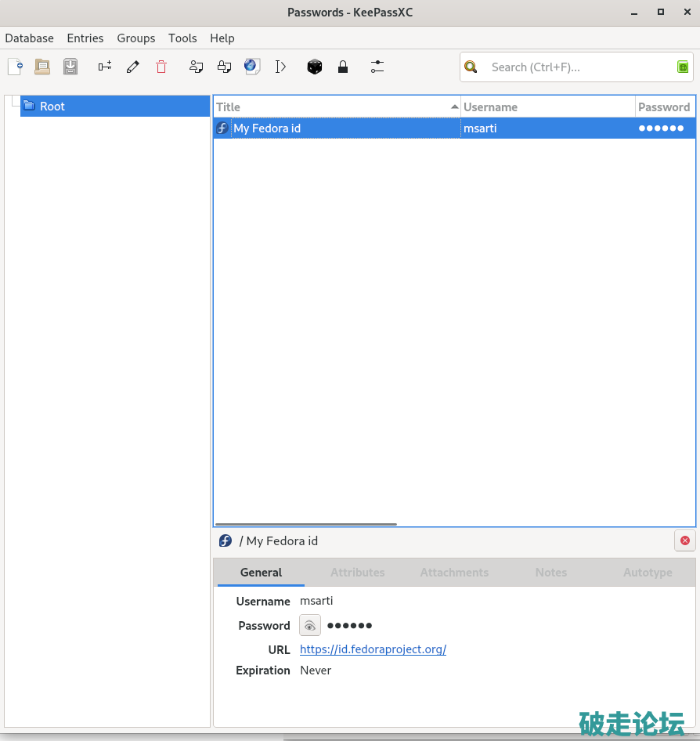Open the id.fedoraproject.org URL link
The image size is (700, 741).
(373, 649)
